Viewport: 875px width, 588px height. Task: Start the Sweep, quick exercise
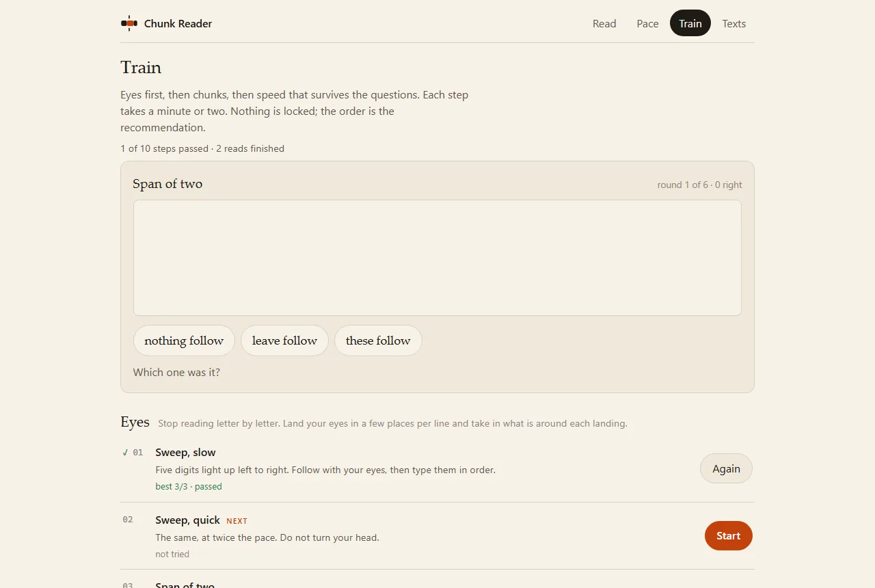[729, 535]
